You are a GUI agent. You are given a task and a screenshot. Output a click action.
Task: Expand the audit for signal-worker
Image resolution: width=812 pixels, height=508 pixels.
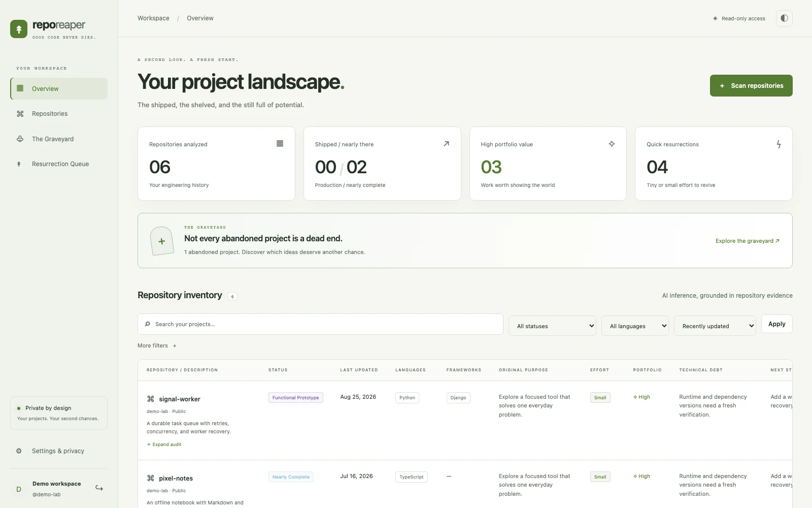(164, 444)
